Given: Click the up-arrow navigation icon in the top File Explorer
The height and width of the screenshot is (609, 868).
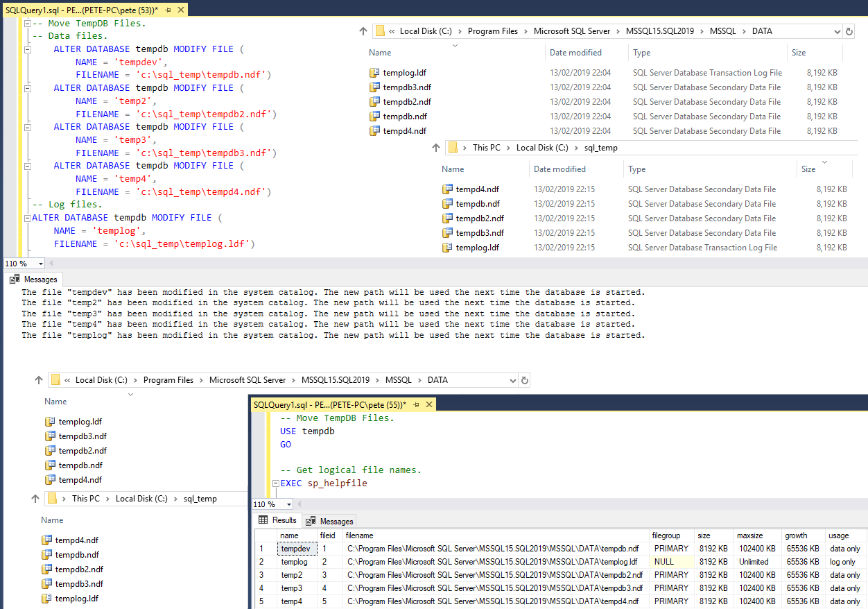Looking at the screenshot, I should pyautogui.click(x=363, y=31).
